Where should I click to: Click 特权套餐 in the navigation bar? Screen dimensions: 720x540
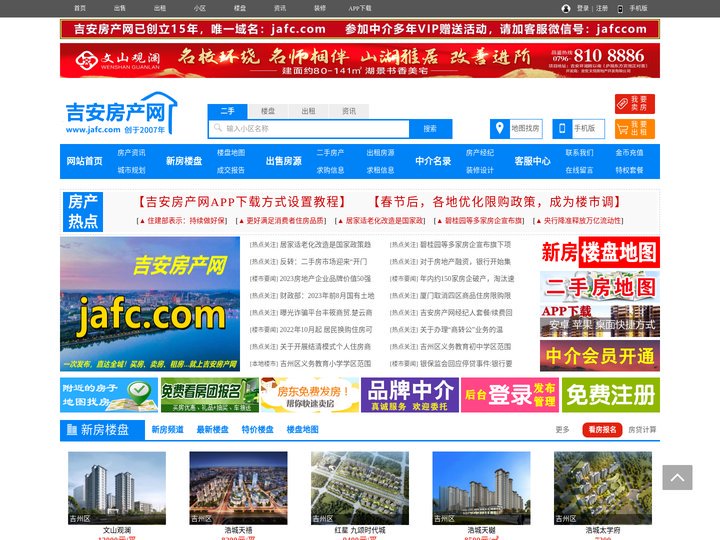pos(630,170)
